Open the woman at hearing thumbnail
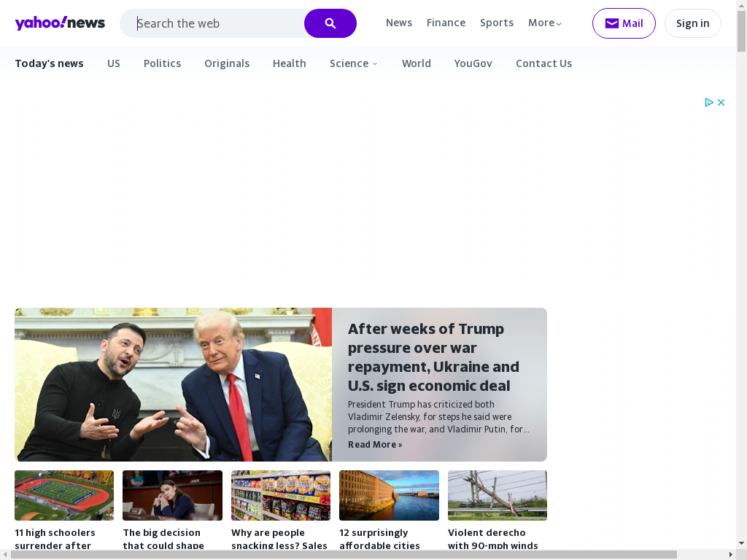 click(x=172, y=495)
